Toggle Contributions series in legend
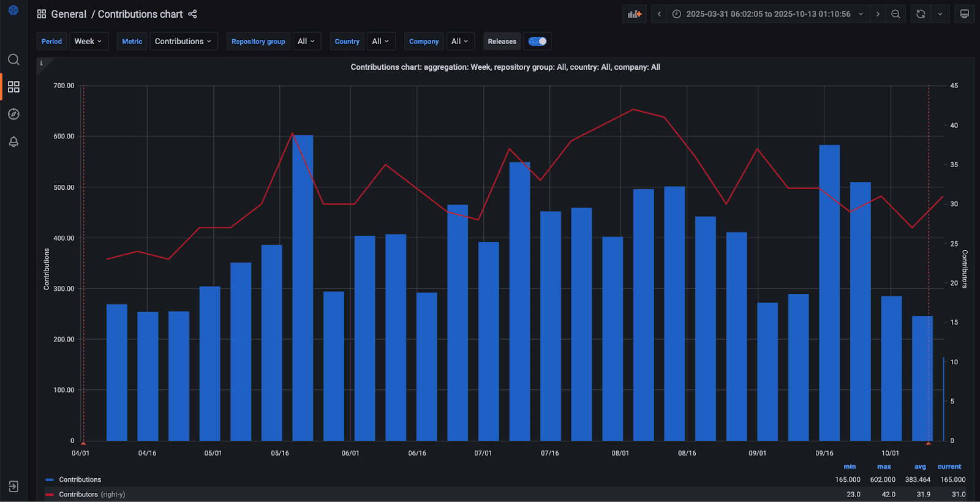 tap(80, 480)
